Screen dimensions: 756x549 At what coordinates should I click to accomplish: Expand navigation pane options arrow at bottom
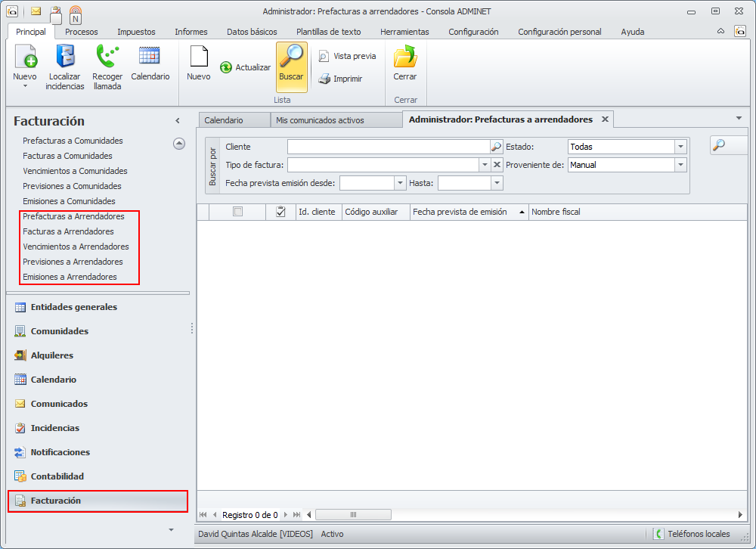(171, 529)
